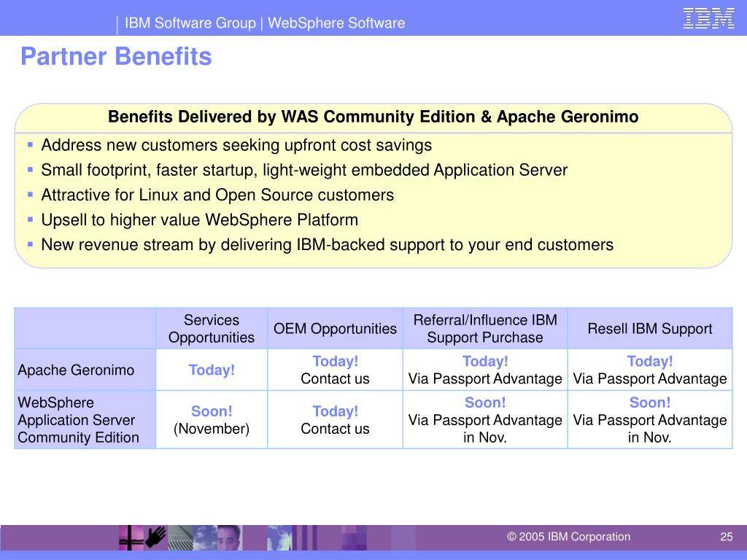Click the man's face image in footer
The image size is (747, 560).
230,537
